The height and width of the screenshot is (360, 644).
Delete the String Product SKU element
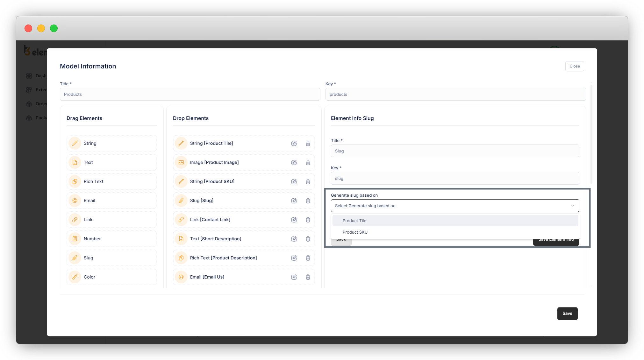point(308,181)
